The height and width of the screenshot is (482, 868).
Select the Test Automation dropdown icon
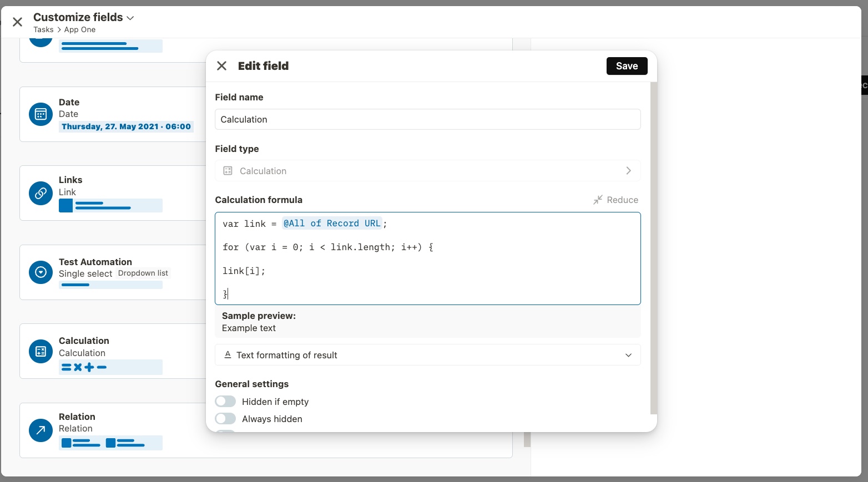(x=41, y=272)
